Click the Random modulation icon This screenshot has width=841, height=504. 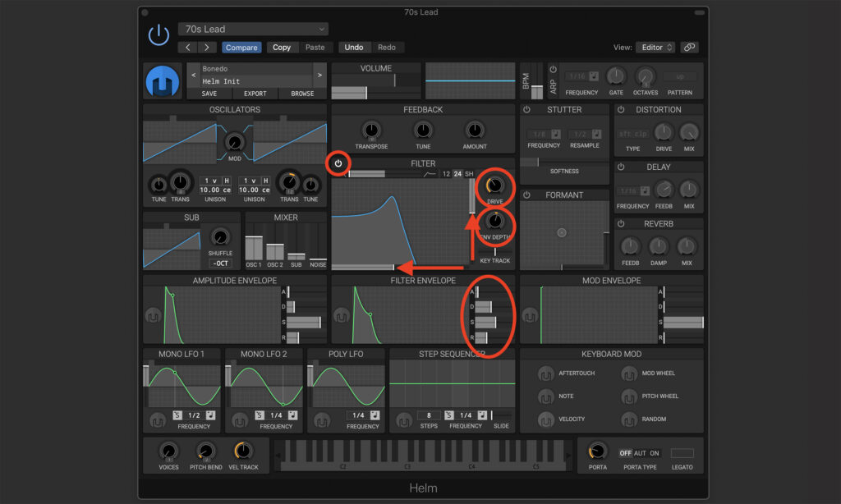click(x=628, y=419)
